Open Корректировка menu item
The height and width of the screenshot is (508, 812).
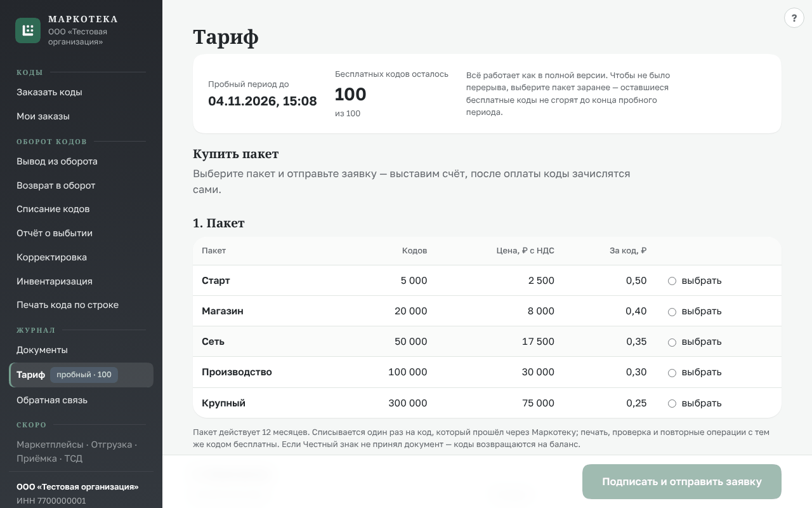coord(81,257)
